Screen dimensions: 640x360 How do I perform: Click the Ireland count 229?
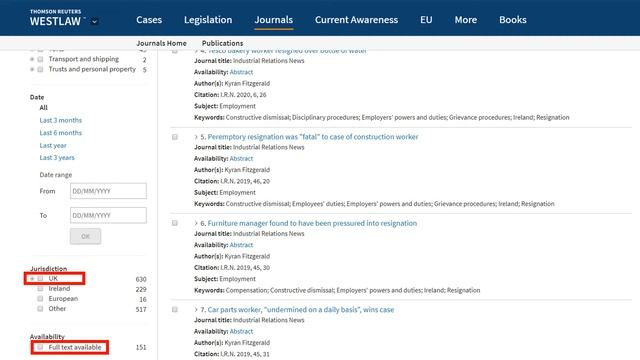pyautogui.click(x=141, y=289)
